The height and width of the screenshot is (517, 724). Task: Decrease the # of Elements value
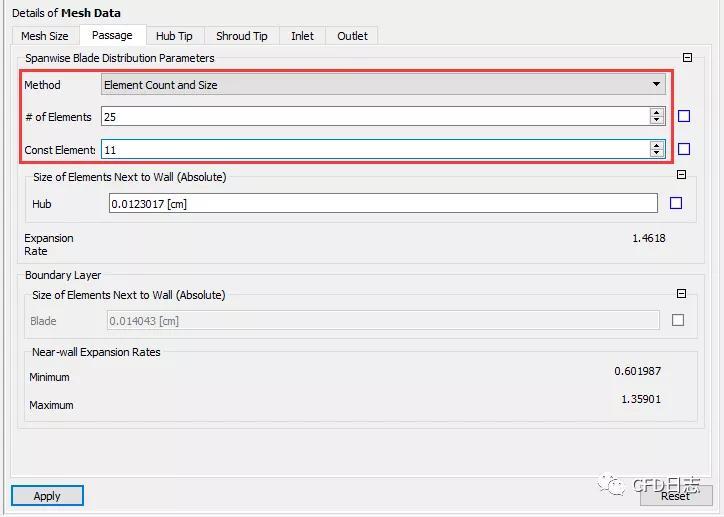pos(657,120)
